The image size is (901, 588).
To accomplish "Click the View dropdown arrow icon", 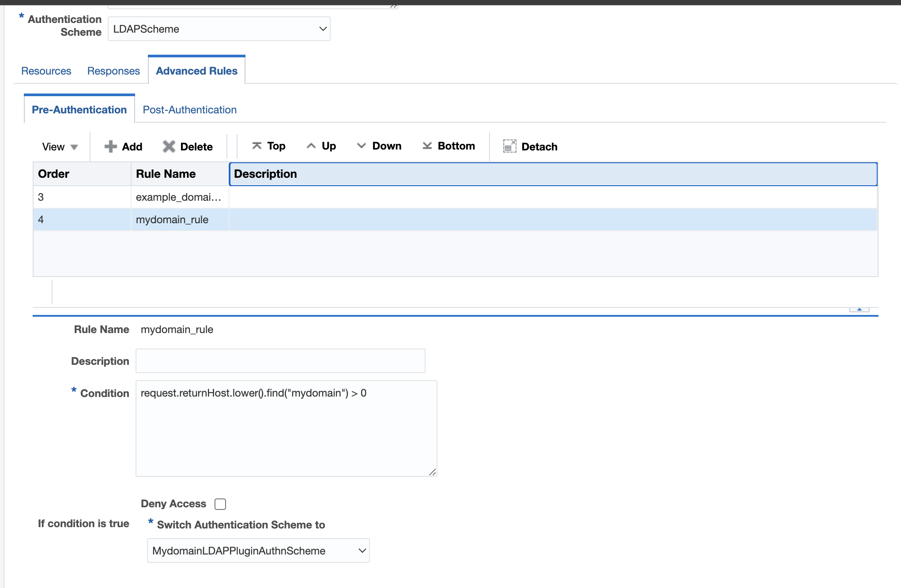I will click(74, 146).
